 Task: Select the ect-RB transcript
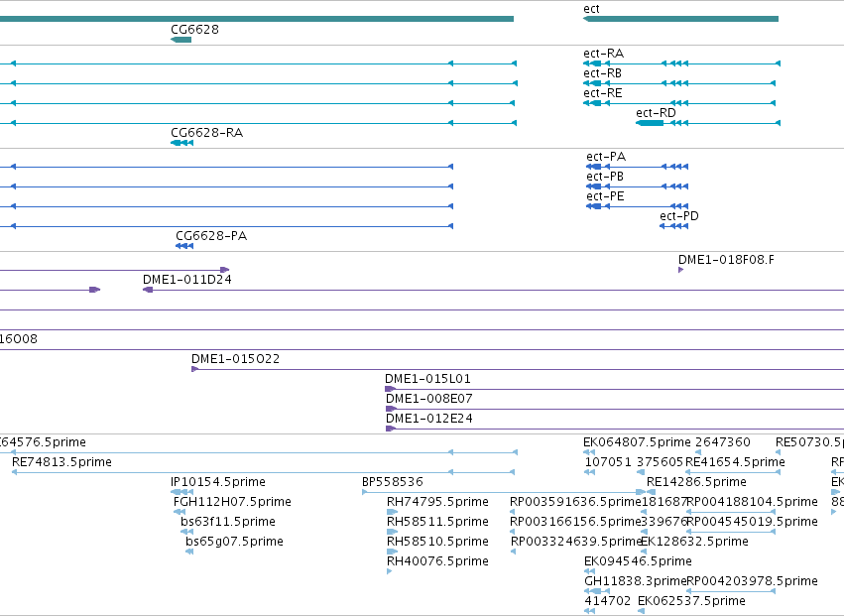(x=679, y=83)
